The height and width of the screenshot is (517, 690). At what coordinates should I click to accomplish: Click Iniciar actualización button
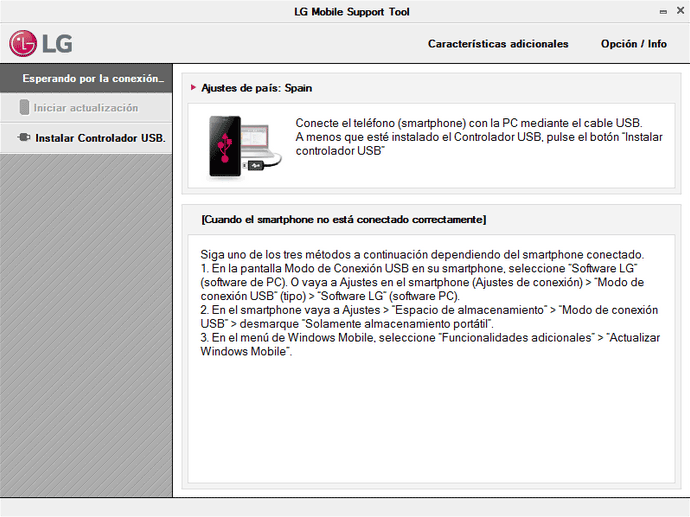(86, 108)
